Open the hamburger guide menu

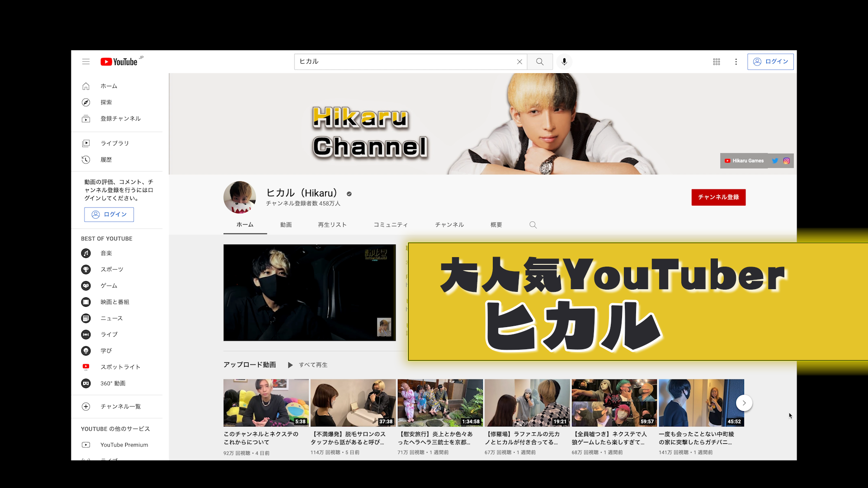[86, 61]
